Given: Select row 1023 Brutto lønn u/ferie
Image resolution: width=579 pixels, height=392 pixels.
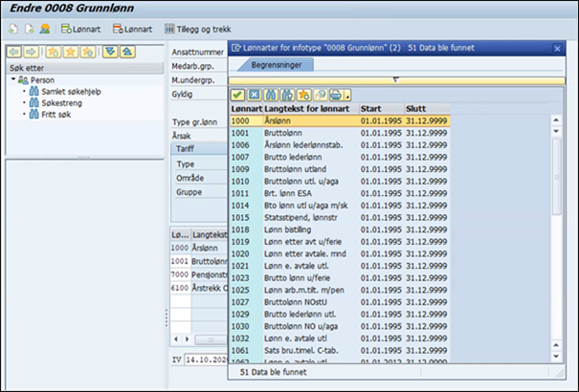Looking at the screenshot, I should click(340, 278).
